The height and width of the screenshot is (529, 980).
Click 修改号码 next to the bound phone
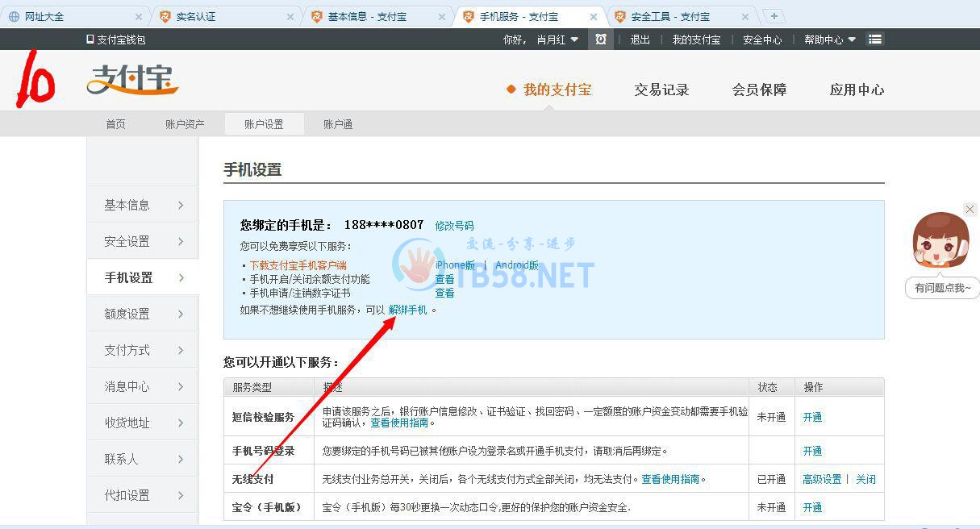pos(454,226)
